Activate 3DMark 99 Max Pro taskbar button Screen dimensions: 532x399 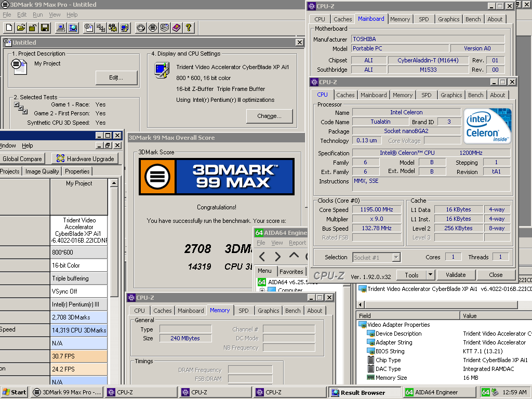68,392
